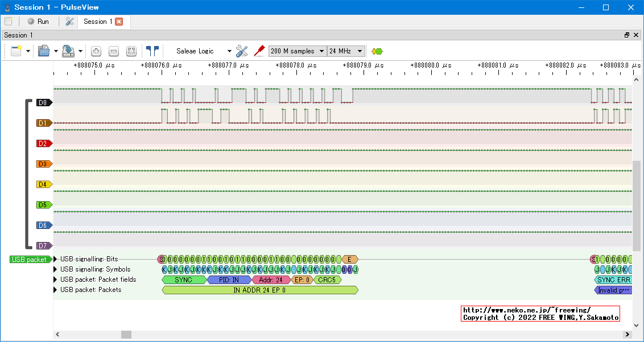Expand the USB signalling: Bits row
Viewport: 644px width, 342px height.
click(56, 259)
